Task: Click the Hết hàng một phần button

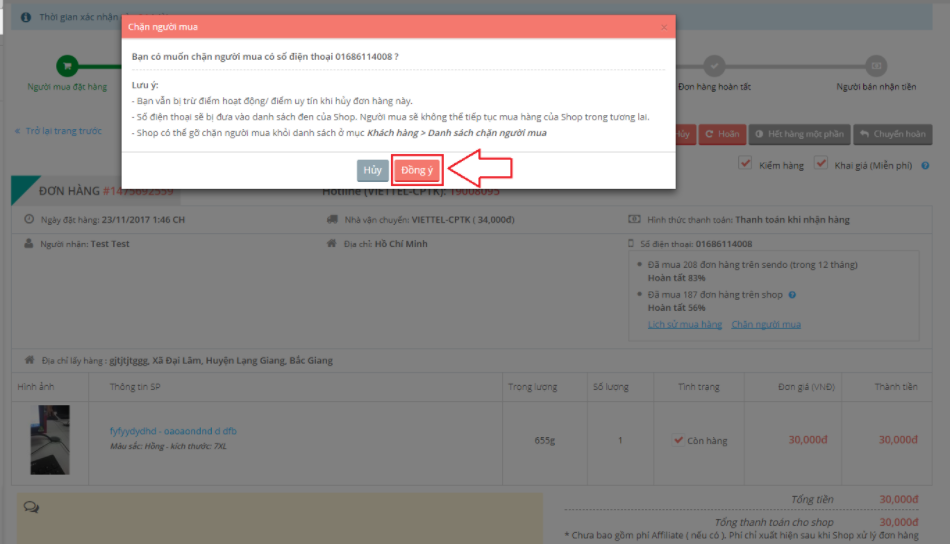Action: 800,134
